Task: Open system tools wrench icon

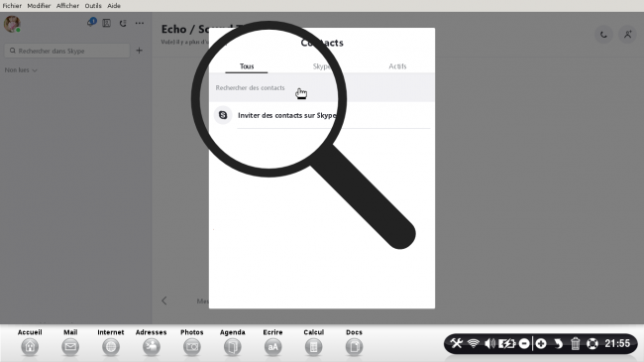Action: tap(457, 343)
